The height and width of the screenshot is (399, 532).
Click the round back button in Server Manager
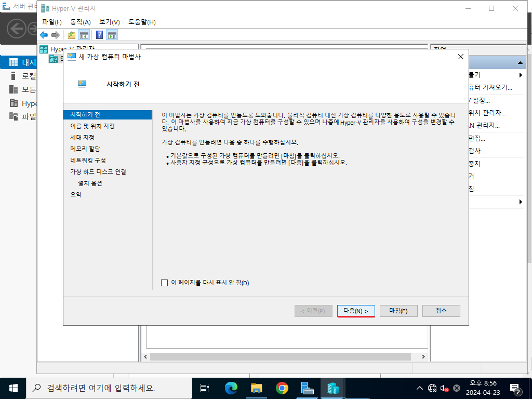[16, 29]
